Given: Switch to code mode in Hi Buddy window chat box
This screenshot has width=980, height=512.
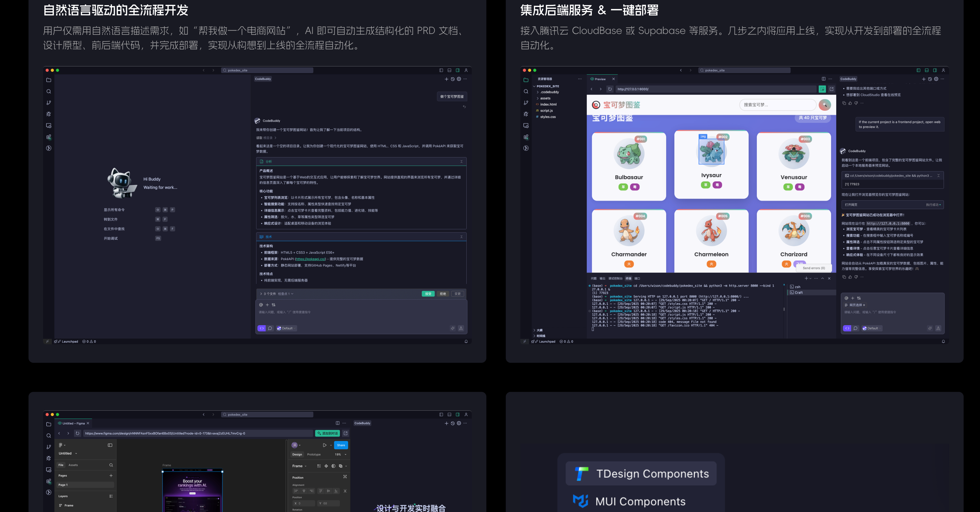Looking at the screenshot, I should [x=262, y=328].
